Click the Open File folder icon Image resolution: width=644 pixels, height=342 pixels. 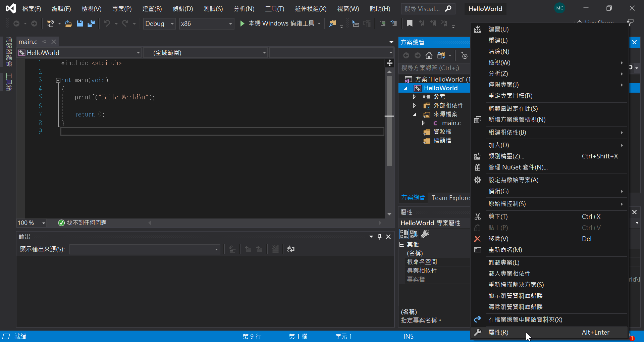click(68, 23)
